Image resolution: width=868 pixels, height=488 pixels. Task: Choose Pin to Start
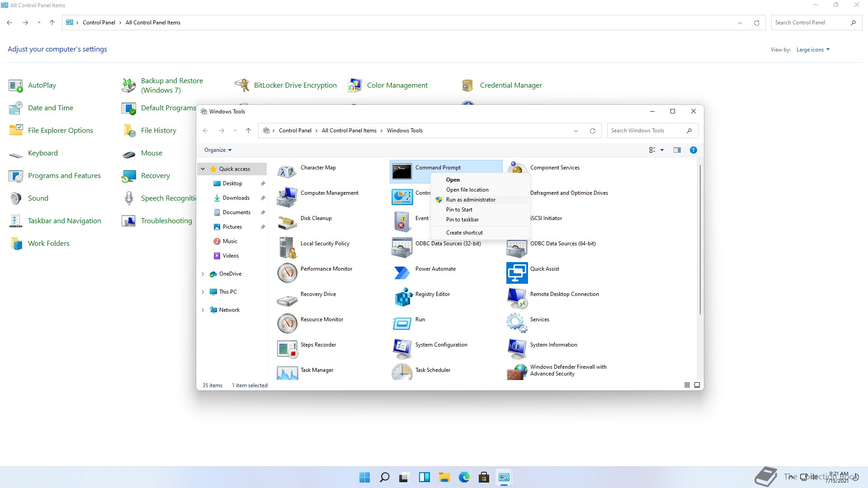point(480,210)
